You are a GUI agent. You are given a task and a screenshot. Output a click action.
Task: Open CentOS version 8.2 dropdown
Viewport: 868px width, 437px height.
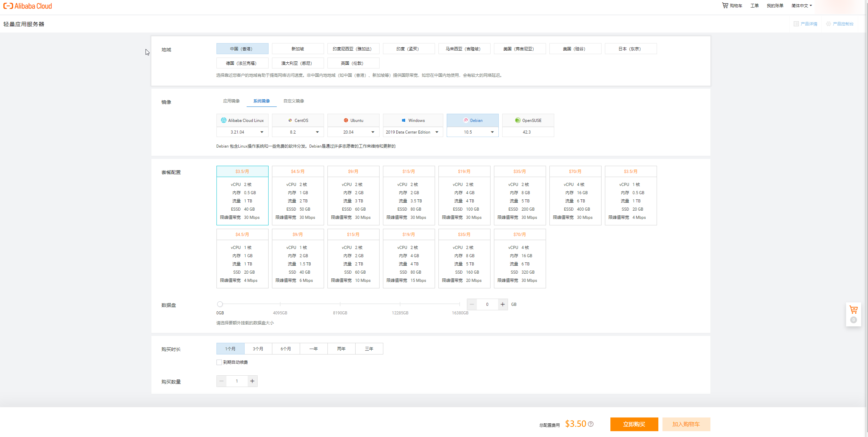[298, 132]
